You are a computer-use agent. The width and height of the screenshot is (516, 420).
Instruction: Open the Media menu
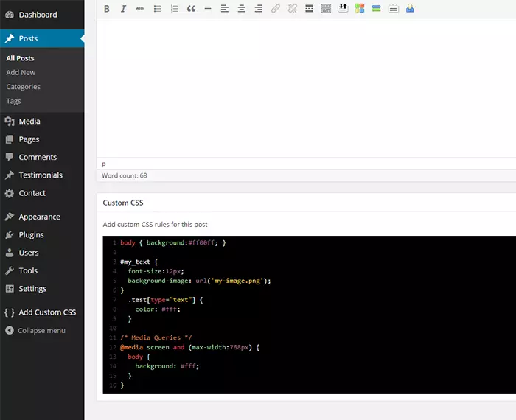click(29, 122)
